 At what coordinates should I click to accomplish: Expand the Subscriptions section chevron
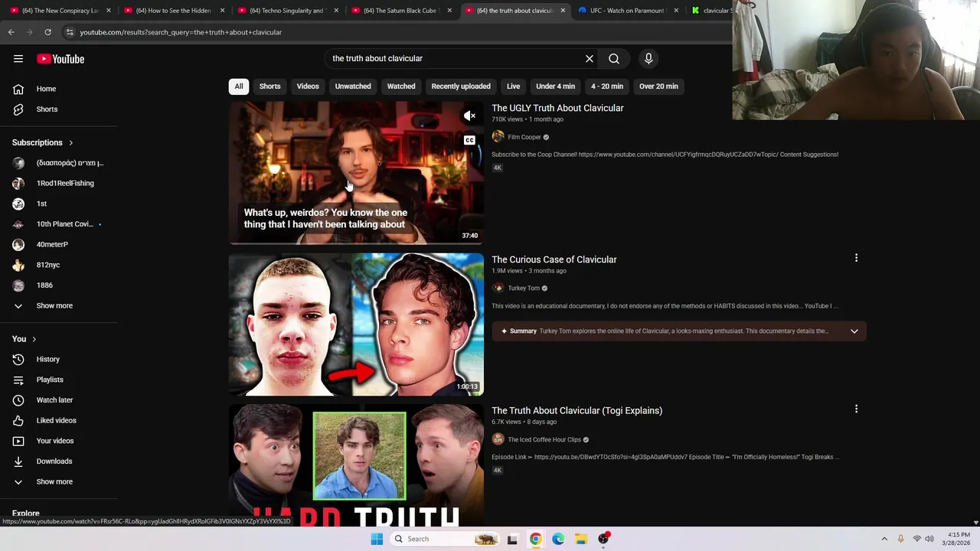(70, 143)
